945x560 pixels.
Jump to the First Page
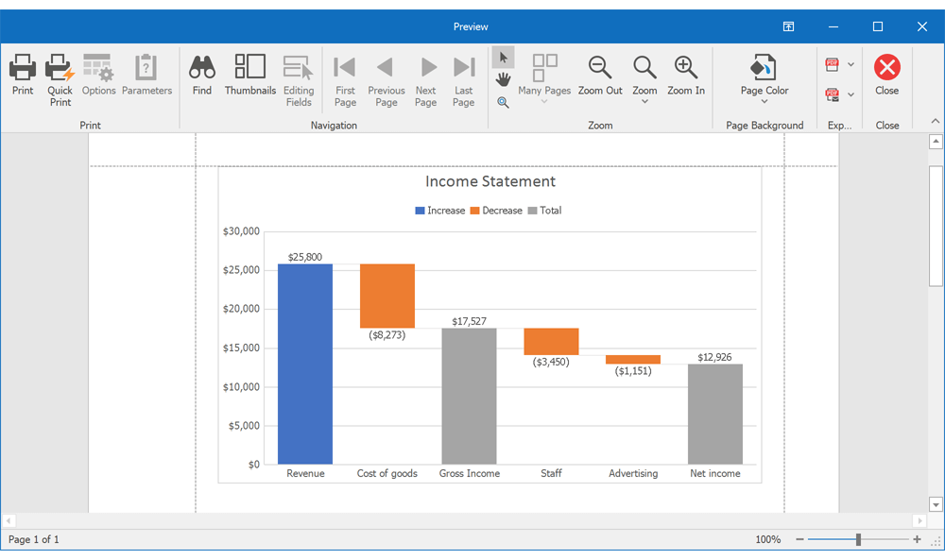pyautogui.click(x=344, y=76)
